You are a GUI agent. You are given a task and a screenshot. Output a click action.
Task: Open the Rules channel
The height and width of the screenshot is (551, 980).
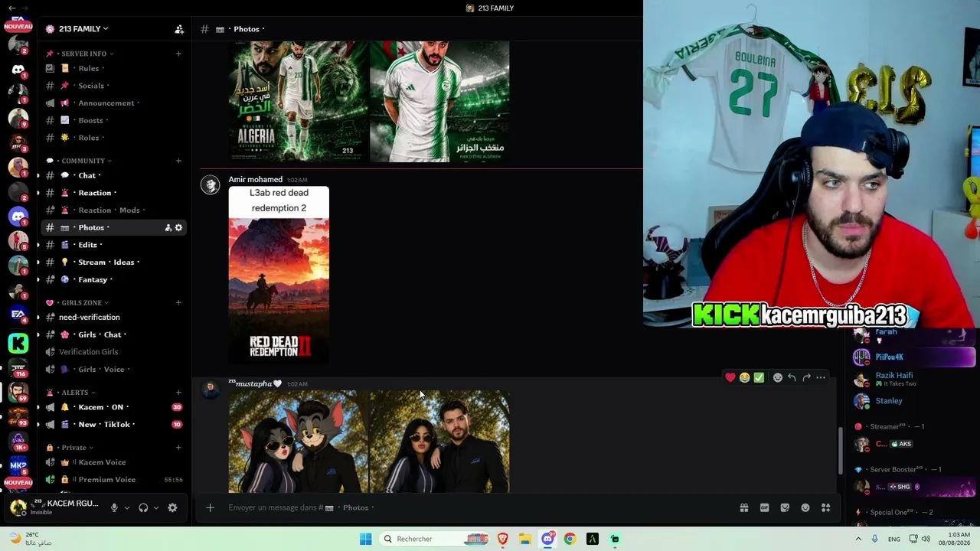(x=113, y=68)
